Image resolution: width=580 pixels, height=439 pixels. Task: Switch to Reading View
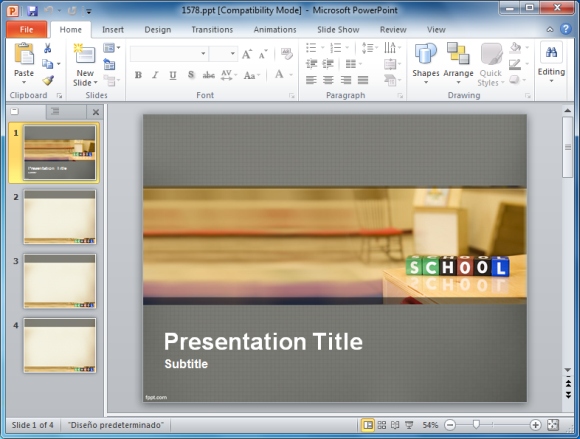(395, 425)
